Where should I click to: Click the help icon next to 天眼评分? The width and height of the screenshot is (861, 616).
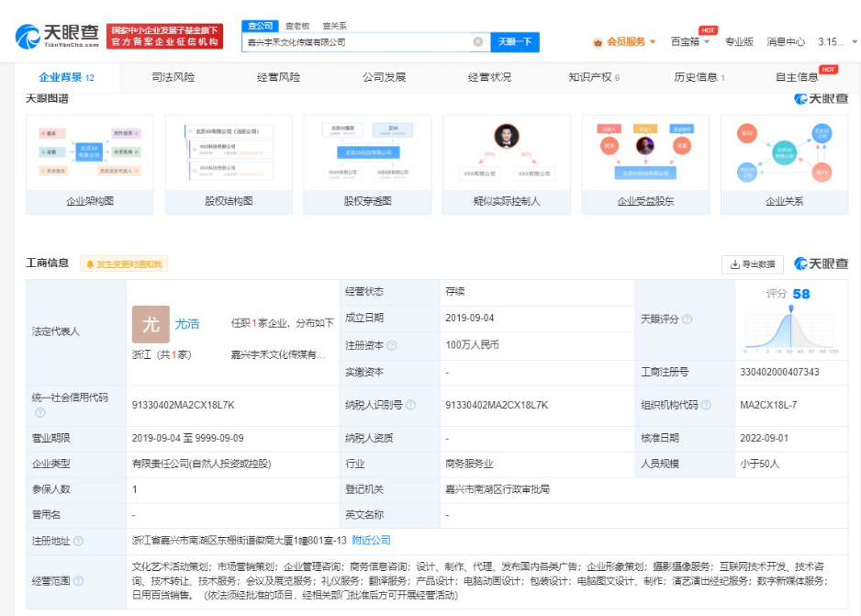687,319
